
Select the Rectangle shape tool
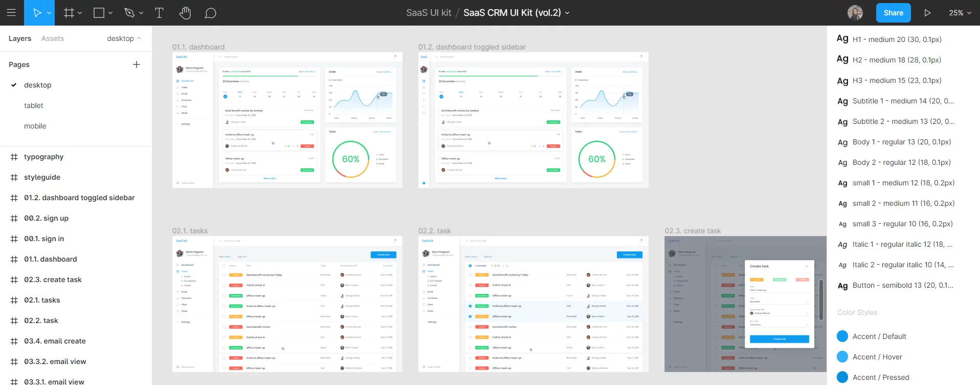click(x=99, y=13)
